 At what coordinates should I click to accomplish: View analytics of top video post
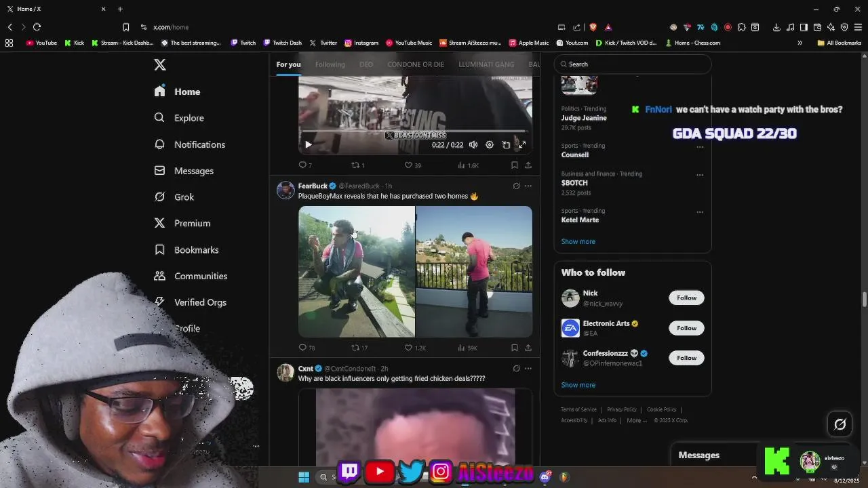coord(468,165)
